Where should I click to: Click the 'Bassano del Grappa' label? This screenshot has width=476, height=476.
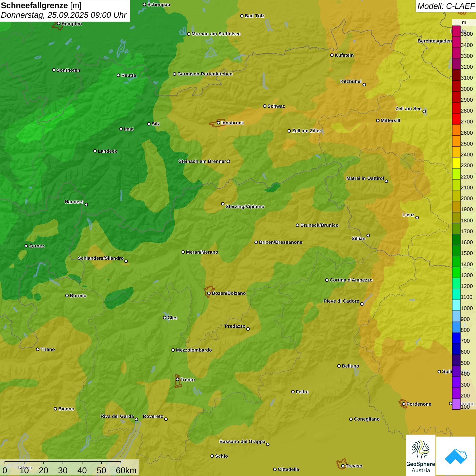[x=242, y=441]
